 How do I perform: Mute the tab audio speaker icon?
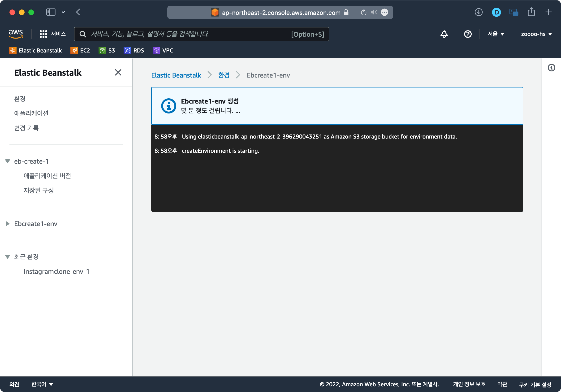[x=374, y=12]
